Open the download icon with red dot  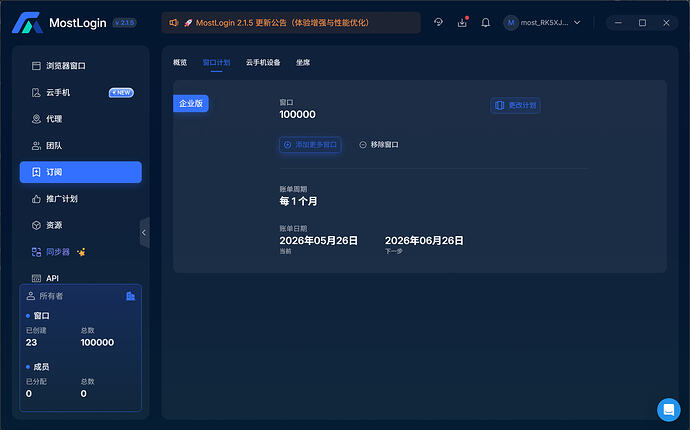(x=462, y=22)
